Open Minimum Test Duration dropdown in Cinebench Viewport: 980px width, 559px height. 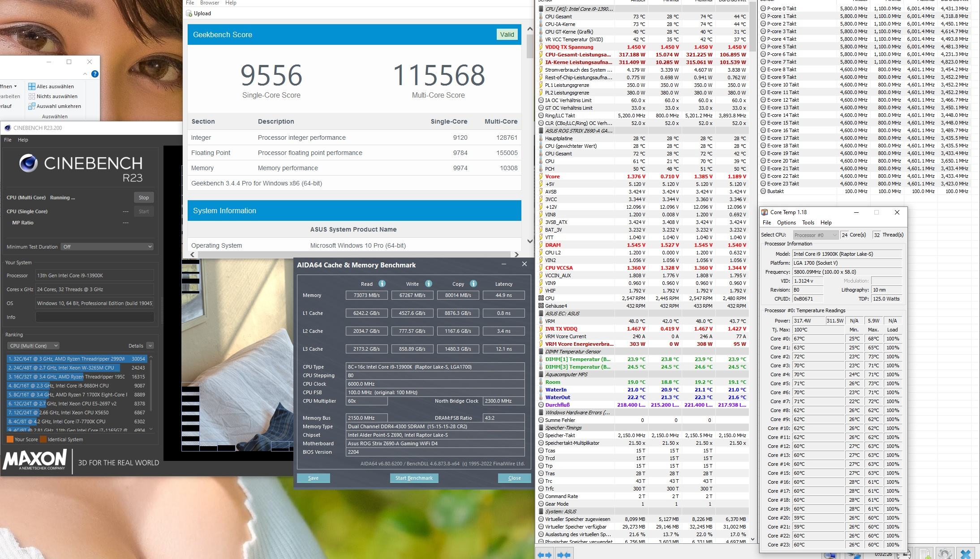click(x=107, y=247)
